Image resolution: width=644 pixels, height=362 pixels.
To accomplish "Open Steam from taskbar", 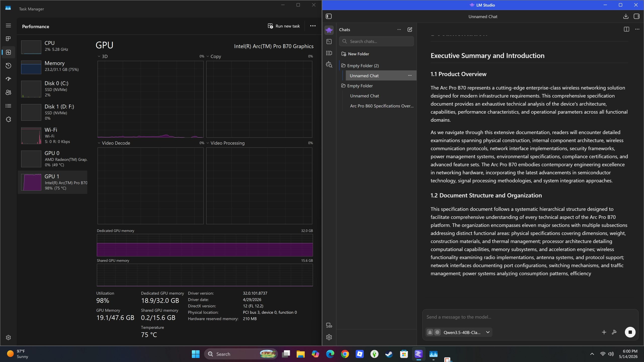I will click(x=389, y=354).
